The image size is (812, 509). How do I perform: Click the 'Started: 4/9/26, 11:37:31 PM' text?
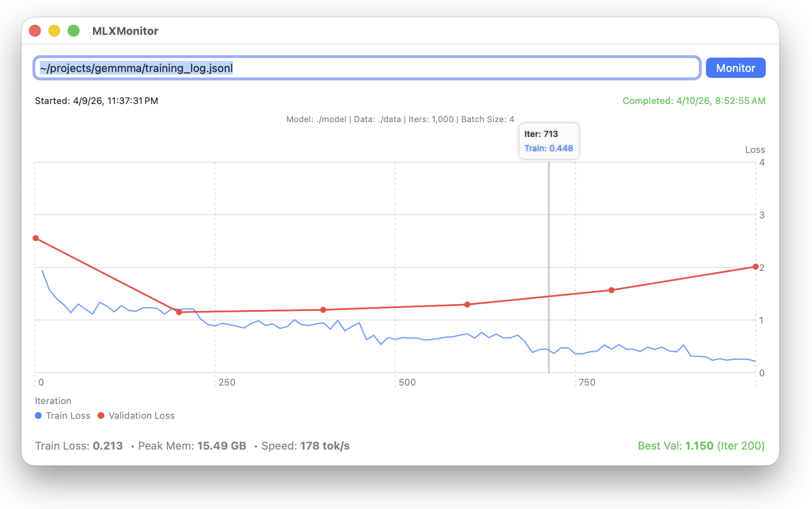(97, 101)
